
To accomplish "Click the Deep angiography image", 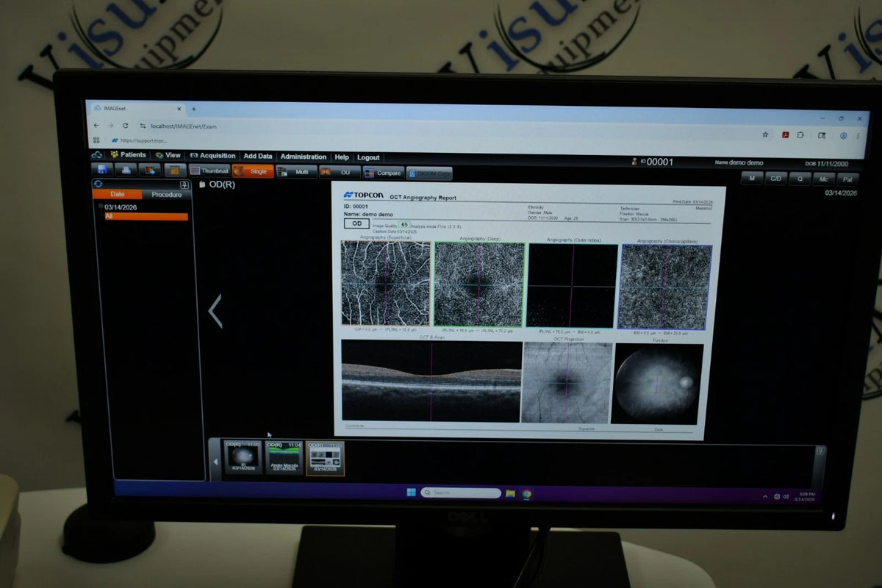I will 479,284.
